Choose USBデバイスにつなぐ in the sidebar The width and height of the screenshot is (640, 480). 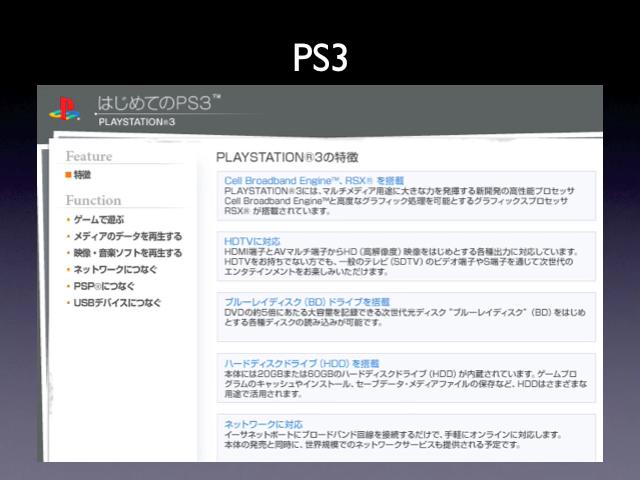117,303
